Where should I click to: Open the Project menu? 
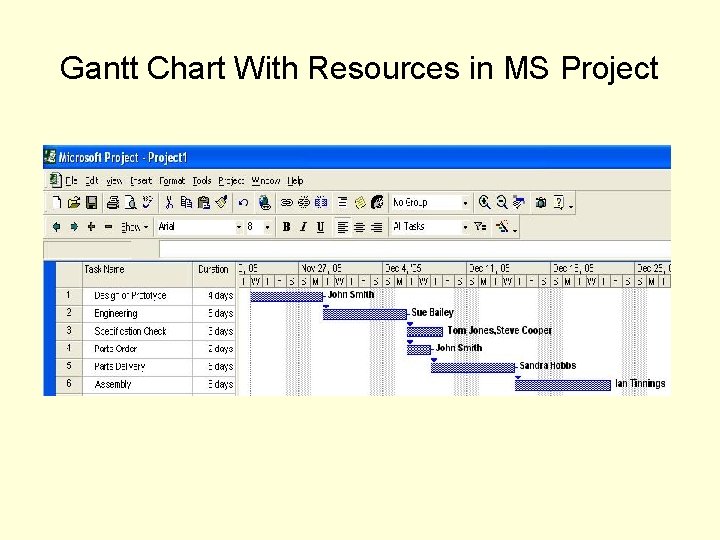231,181
